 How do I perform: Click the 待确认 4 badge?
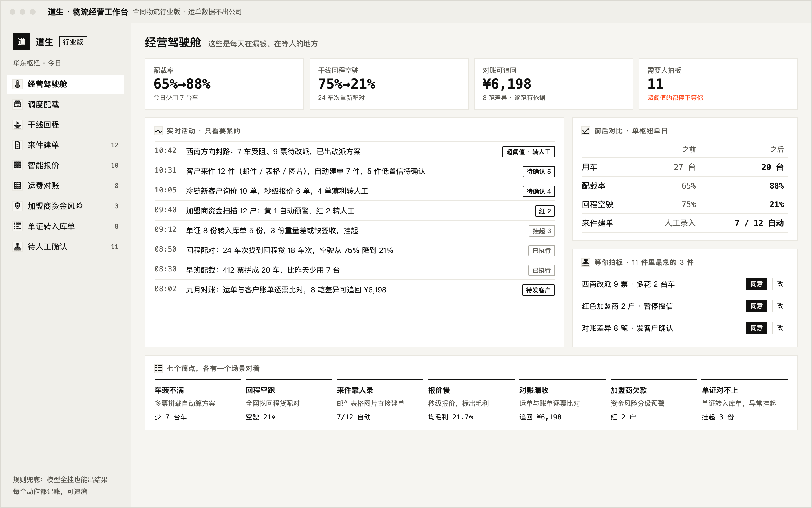coord(539,192)
